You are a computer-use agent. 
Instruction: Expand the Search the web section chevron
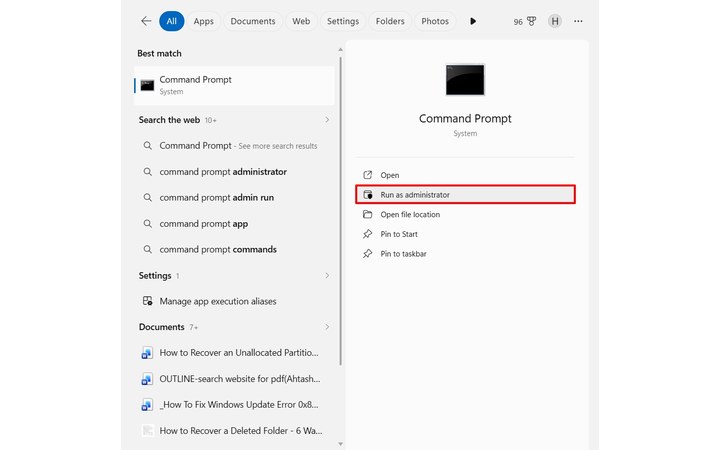click(x=327, y=120)
